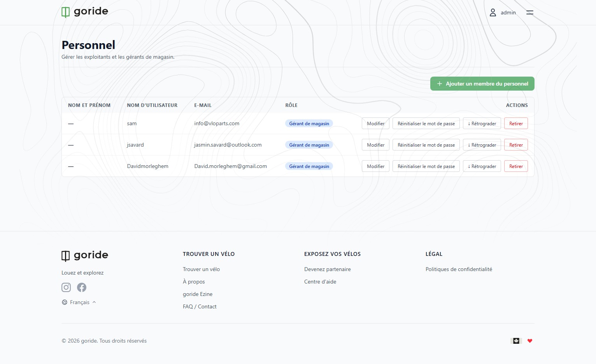Add a new staff member

tap(482, 84)
